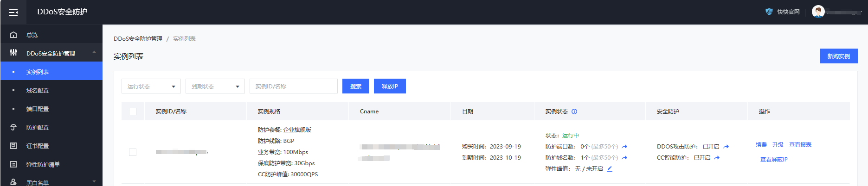The image size is (868, 186).
Task: Toggle the select-all checkbox in table header
Action: coord(133,112)
